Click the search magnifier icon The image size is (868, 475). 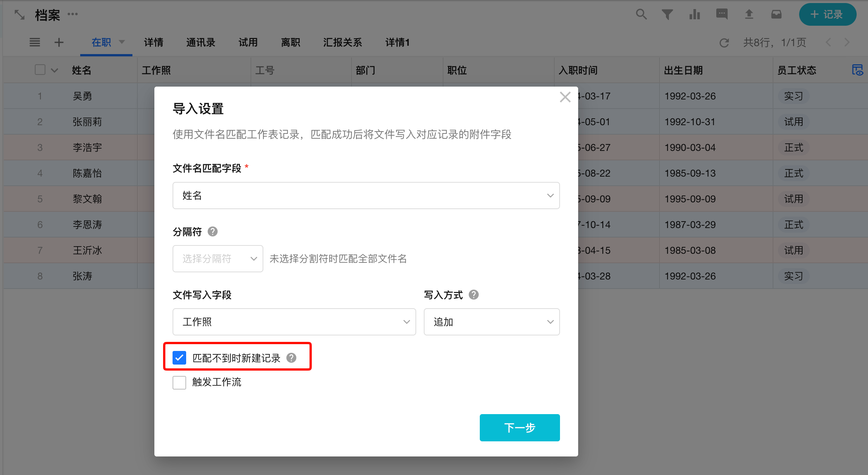point(641,14)
